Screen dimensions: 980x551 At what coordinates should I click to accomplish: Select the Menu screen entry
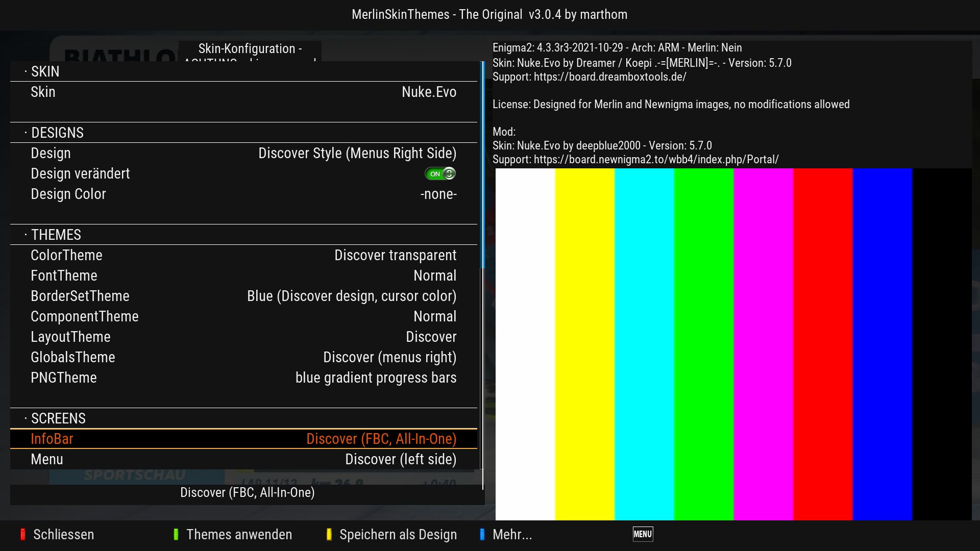[x=243, y=459]
